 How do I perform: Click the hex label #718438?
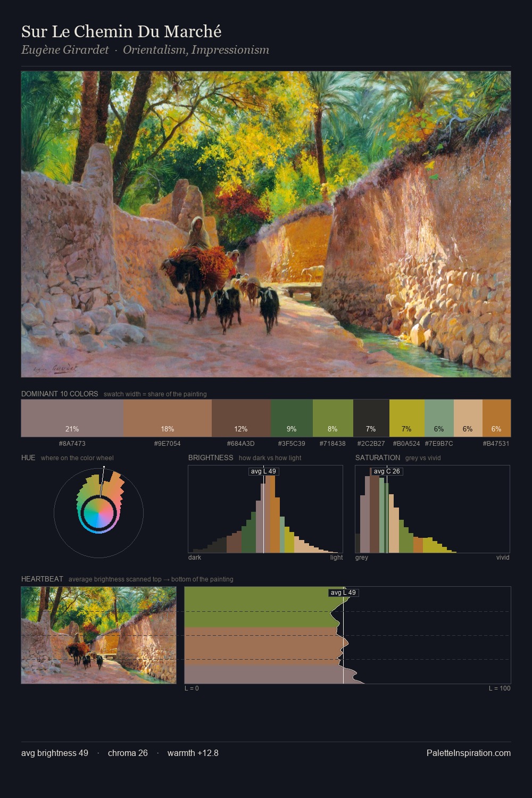[x=333, y=443]
